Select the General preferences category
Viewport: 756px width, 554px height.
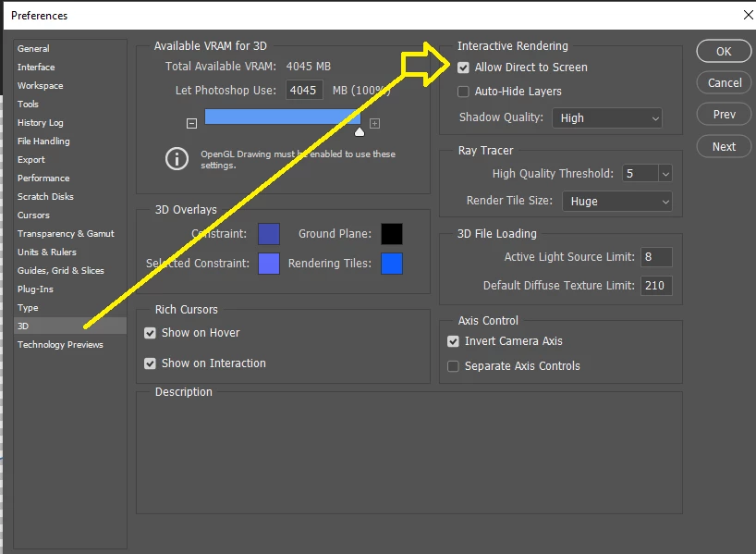[x=70, y=49]
